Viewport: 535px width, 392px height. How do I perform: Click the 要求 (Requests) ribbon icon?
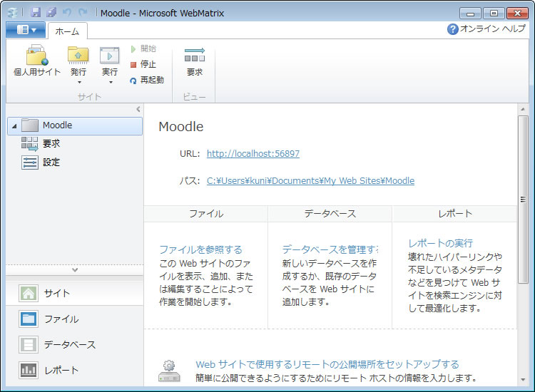click(194, 56)
